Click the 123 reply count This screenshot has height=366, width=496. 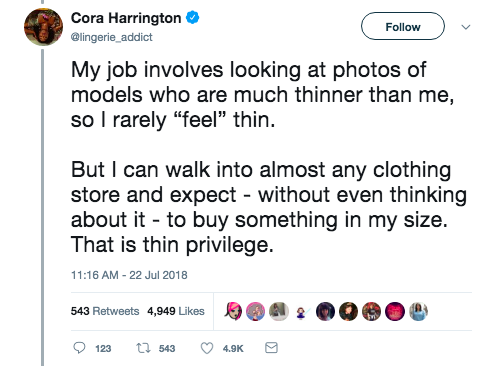tap(103, 349)
